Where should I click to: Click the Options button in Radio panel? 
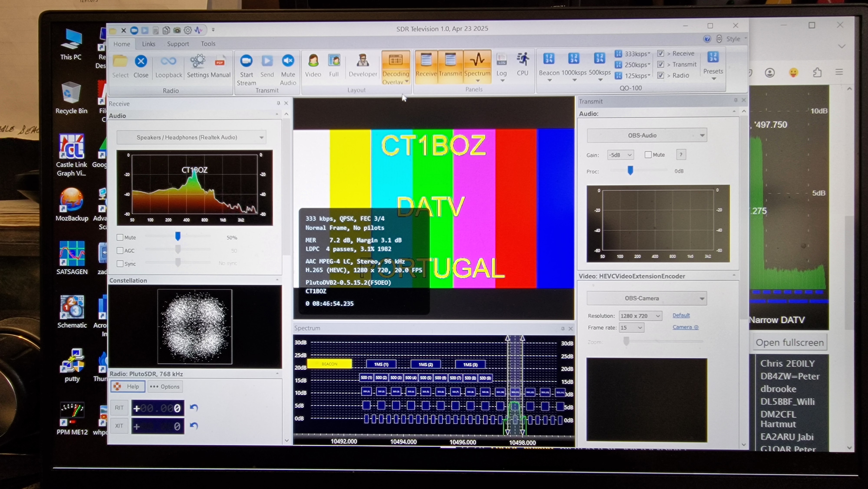click(x=165, y=387)
